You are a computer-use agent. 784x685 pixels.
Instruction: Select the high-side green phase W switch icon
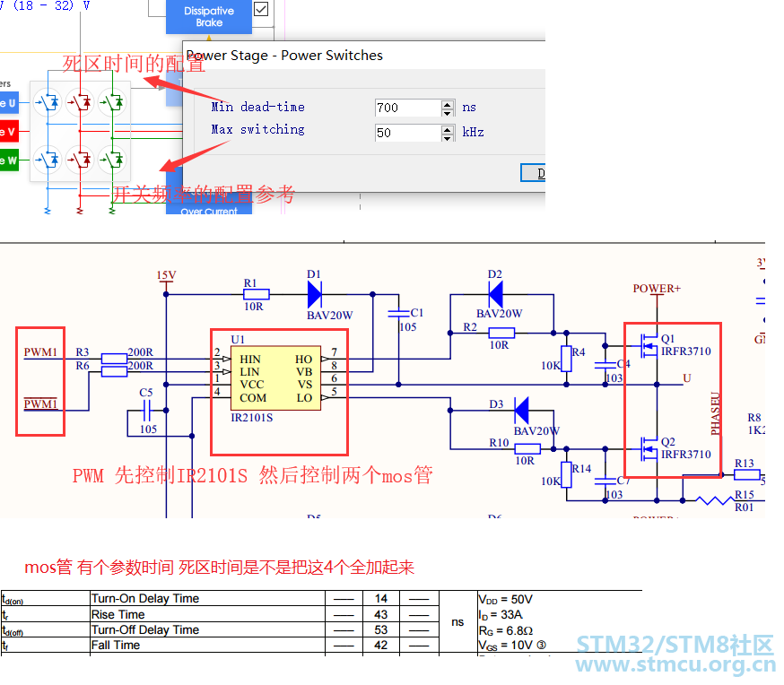(112, 102)
